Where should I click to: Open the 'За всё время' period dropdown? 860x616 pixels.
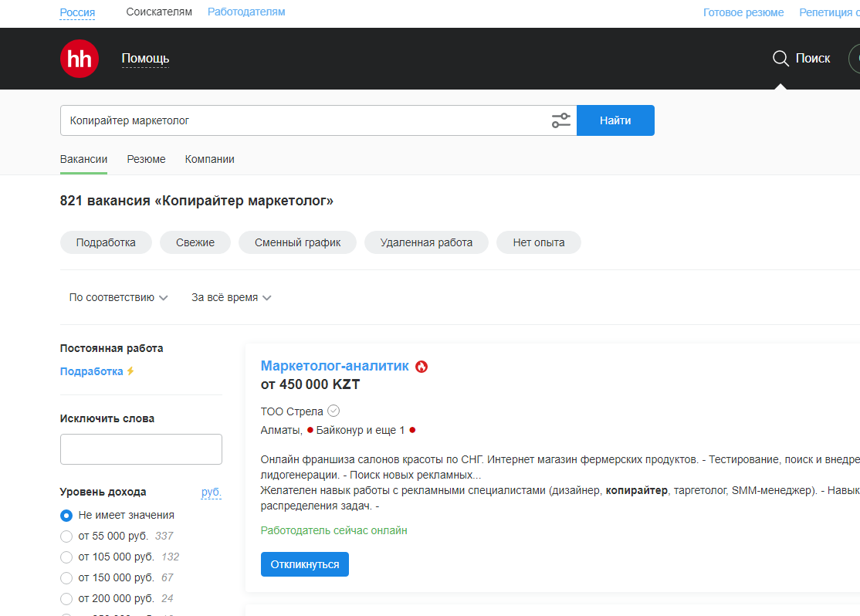(x=231, y=297)
